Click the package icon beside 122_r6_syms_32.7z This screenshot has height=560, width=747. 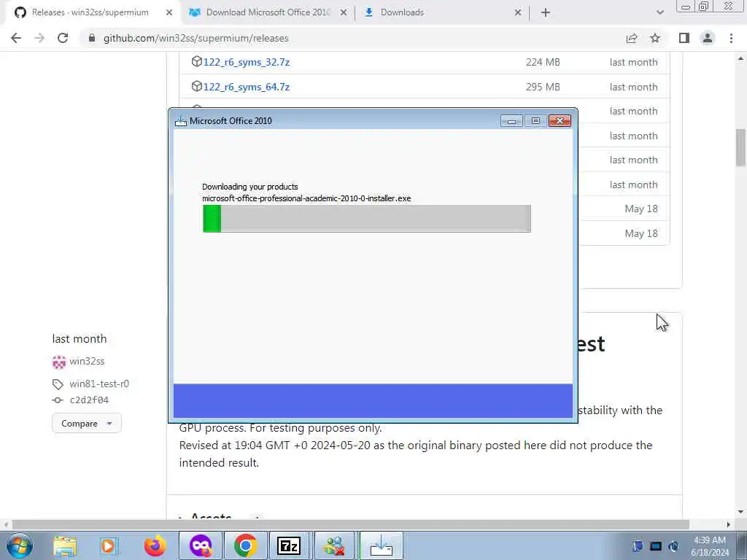(x=196, y=61)
